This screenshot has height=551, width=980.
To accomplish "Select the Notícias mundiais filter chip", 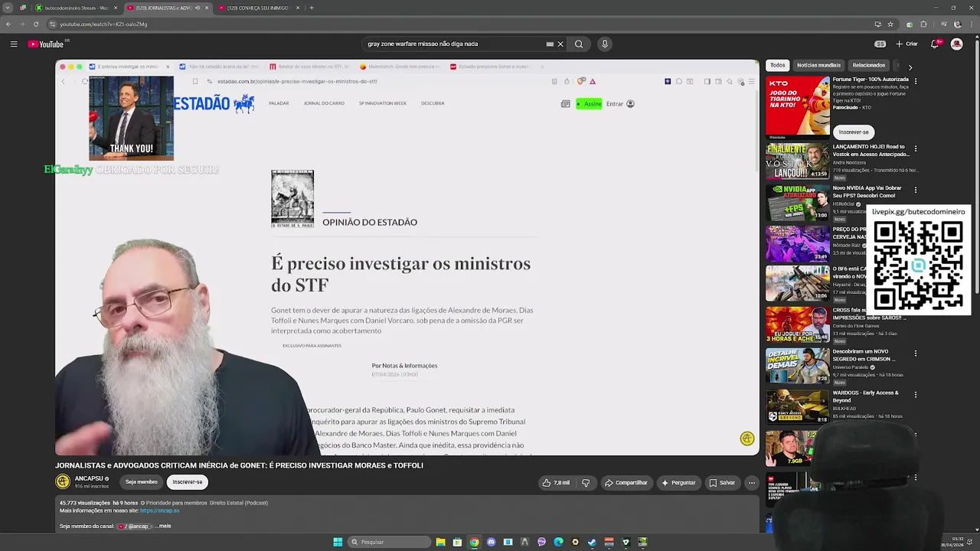I will tap(818, 66).
